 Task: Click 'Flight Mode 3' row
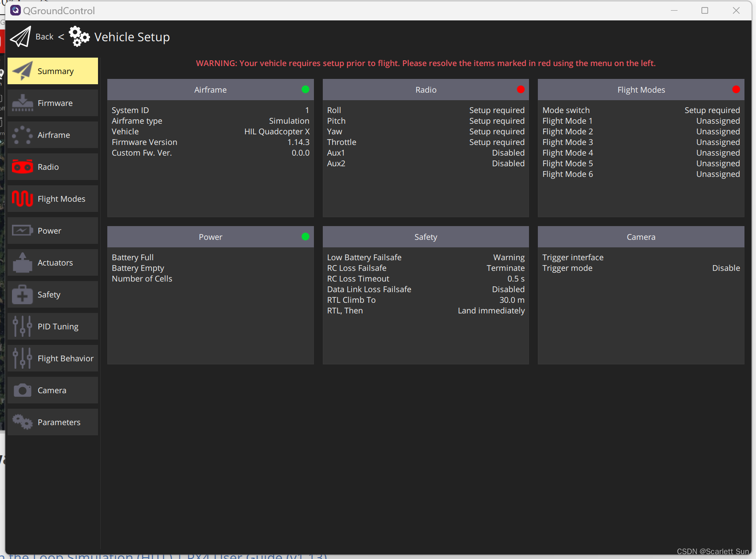point(641,142)
